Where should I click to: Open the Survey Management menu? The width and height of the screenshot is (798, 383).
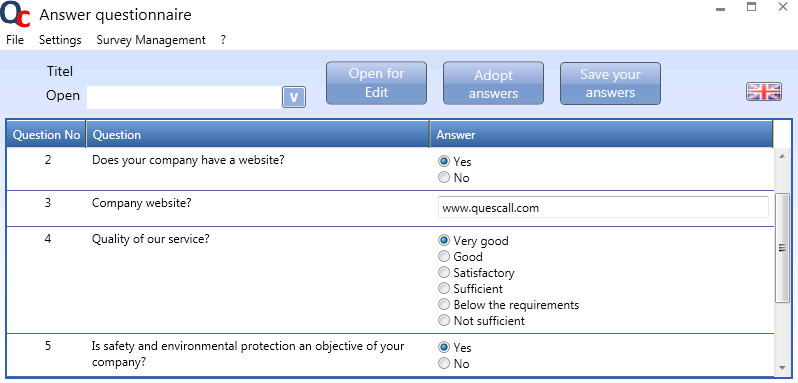[x=151, y=40]
